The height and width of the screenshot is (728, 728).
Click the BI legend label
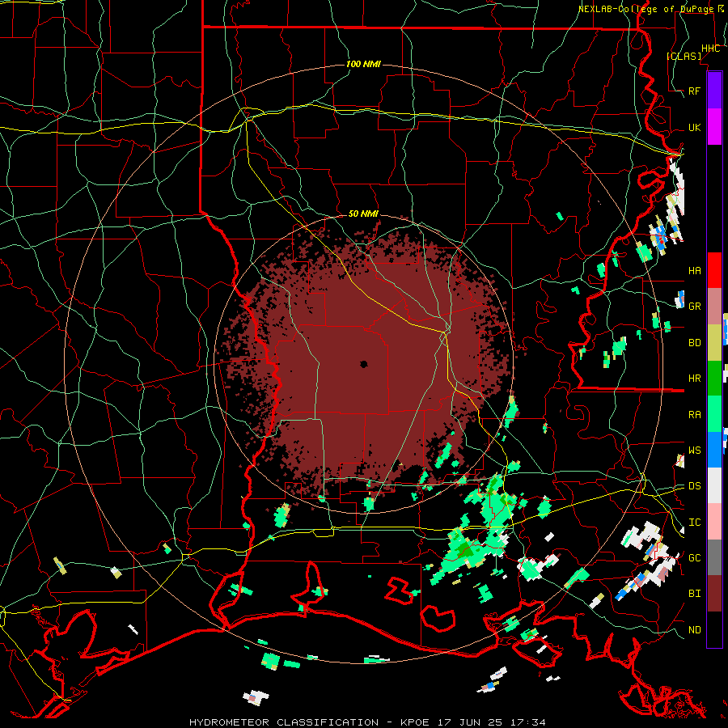point(695,594)
